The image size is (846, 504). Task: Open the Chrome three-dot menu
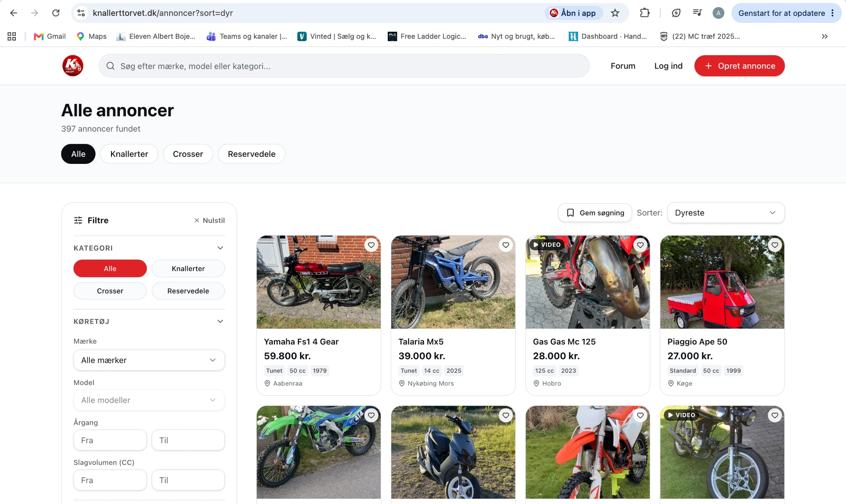[833, 13]
